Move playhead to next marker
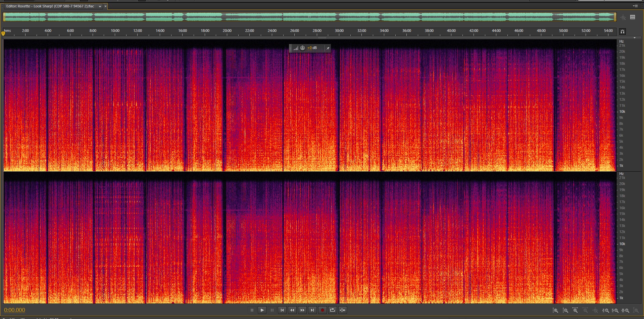 click(x=312, y=310)
